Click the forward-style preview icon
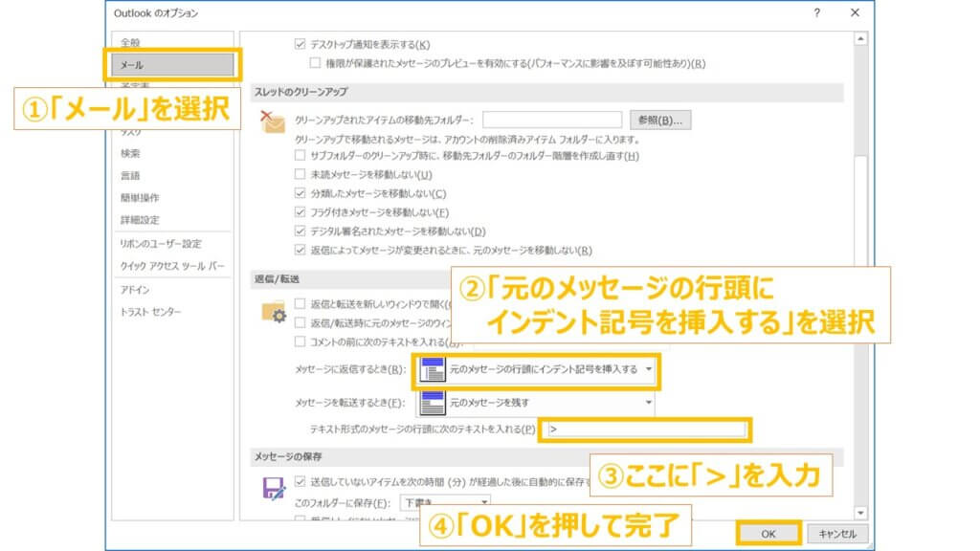The height and width of the screenshot is (551, 980). [x=433, y=403]
